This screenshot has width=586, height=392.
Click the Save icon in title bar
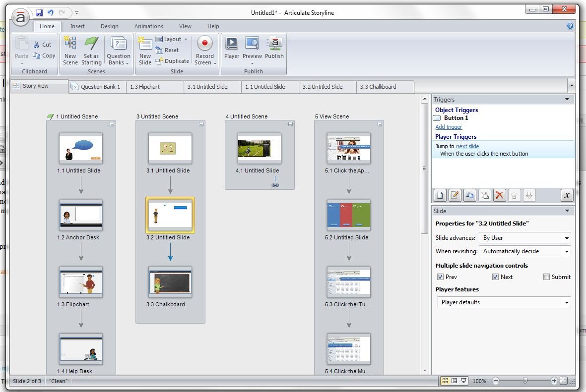pyautogui.click(x=39, y=12)
